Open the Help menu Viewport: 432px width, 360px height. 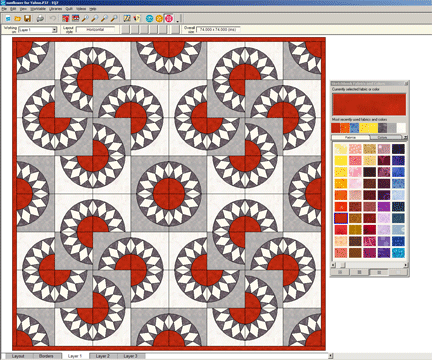(93, 9)
